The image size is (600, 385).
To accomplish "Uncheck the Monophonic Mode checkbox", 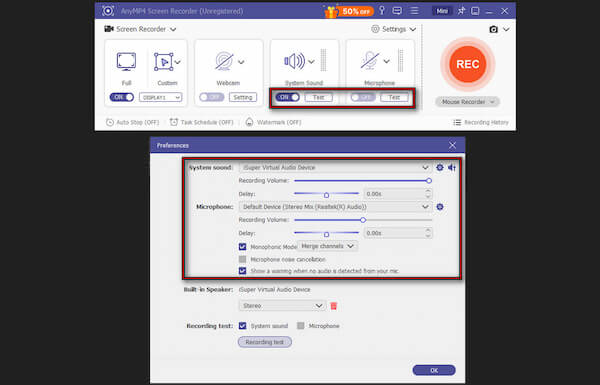I will [243, 246].
